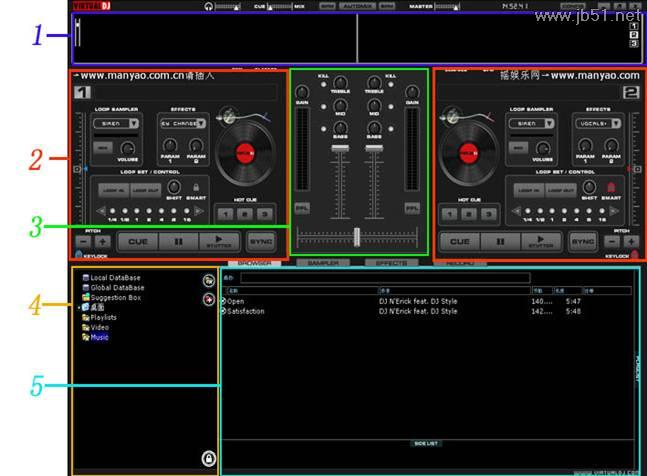Screen dimensions: 647x476
Task: Increase pitch with plus button on deck 1
Action: click(x=102, y=242)
